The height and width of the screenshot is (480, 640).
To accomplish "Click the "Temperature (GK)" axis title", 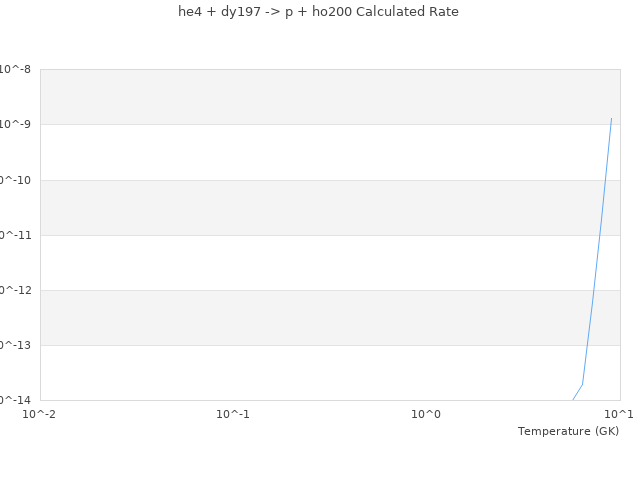I will pyautogui.click(x=568, y=431).
